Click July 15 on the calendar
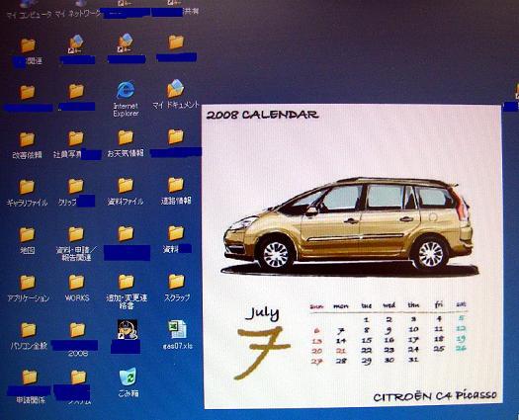The width and height of the screenshot is (519, 420). click(x=367, y=340)
